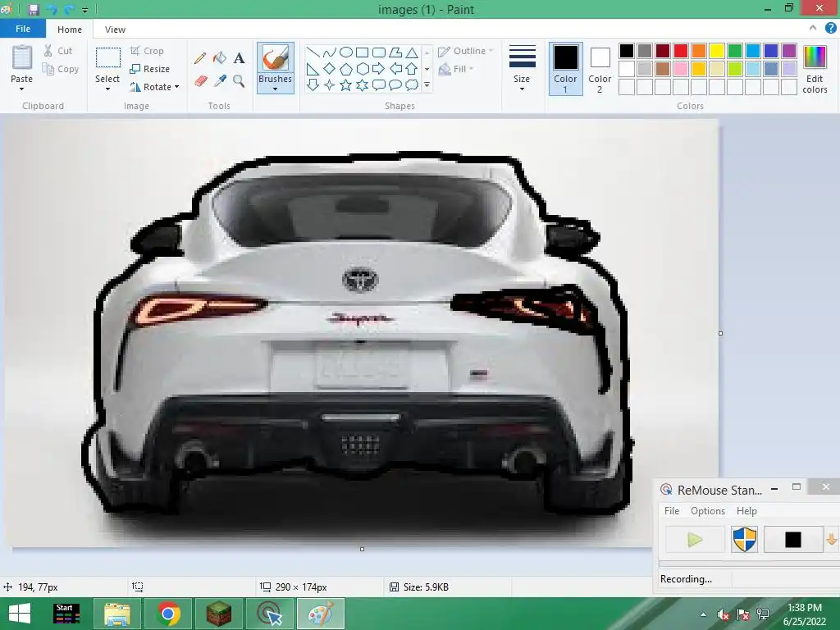Switch to the View tab
840x630 pixels.
115,30
